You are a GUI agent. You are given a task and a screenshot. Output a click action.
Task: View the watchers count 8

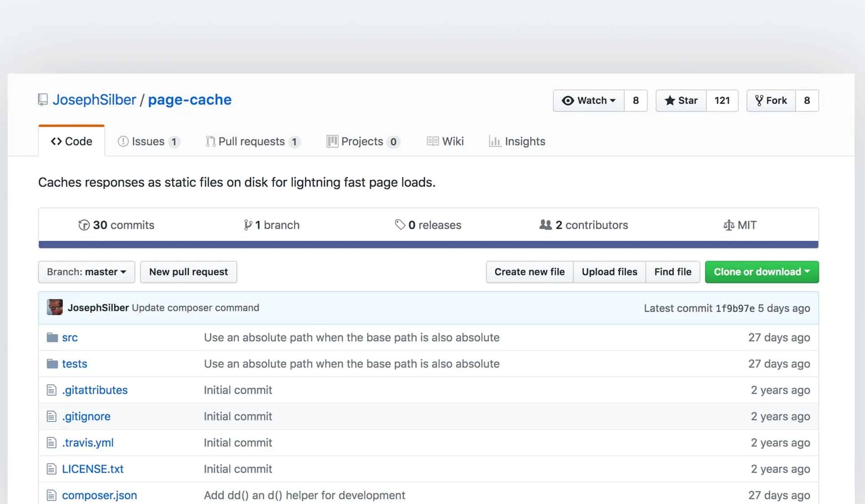[x=636, y=100]
